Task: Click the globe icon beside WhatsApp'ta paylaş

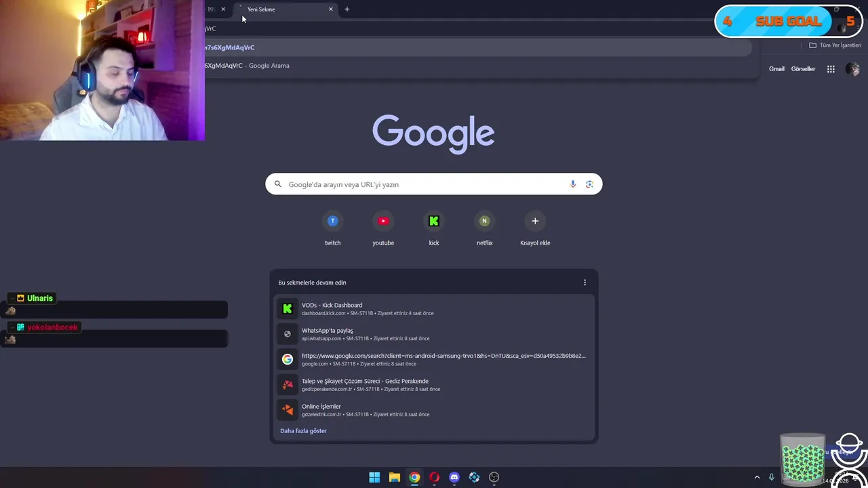Action: (288, 334)
